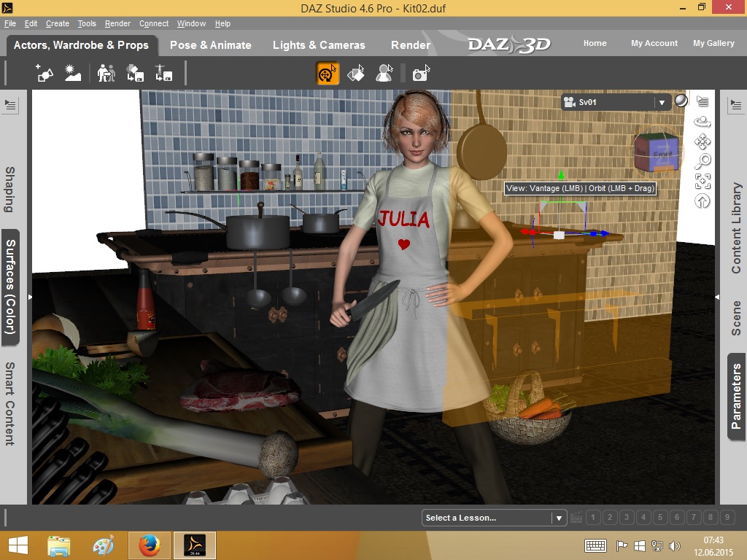Viewport: 747px width, 560px height.
Task: Select the Surface Selection tool
Action: [x=356, y=74]
